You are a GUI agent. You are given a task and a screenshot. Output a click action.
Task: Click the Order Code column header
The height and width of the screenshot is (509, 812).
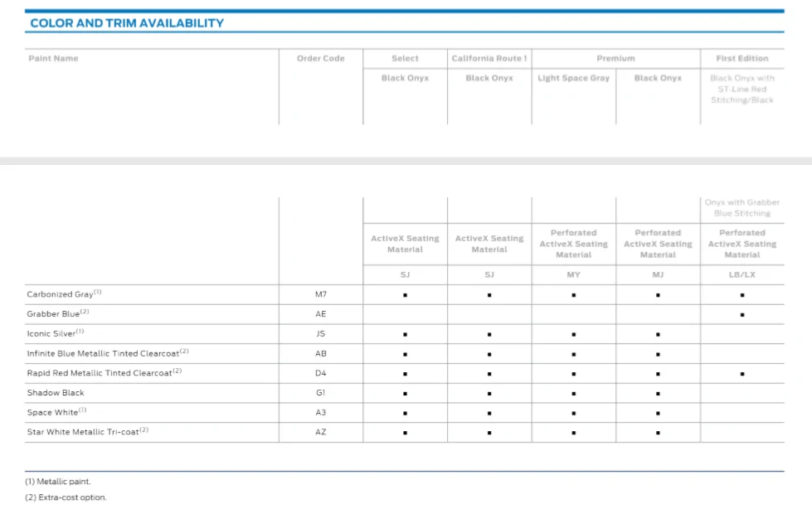pyautogui.click(x=320, y=59)
